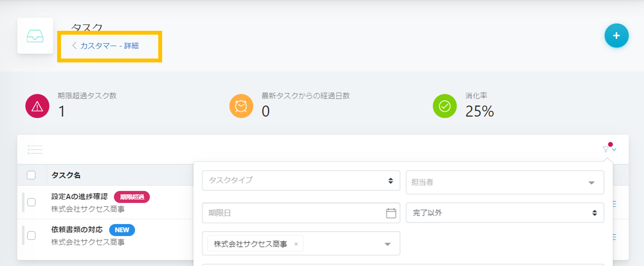Click the タスク名 column header
The image size is (644, 266).
66,175
